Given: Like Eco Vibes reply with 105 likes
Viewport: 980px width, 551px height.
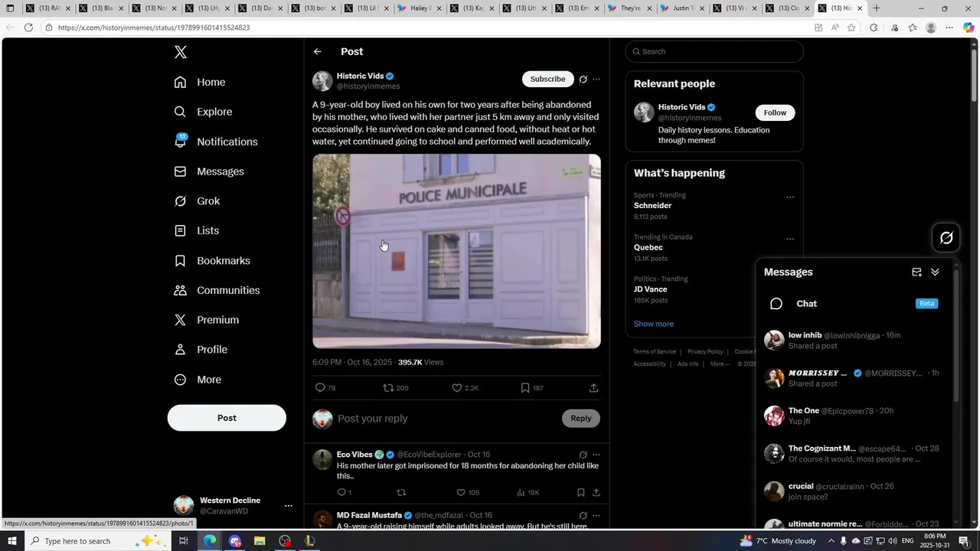Looking at the screenshot, I should tap(461, 493).
